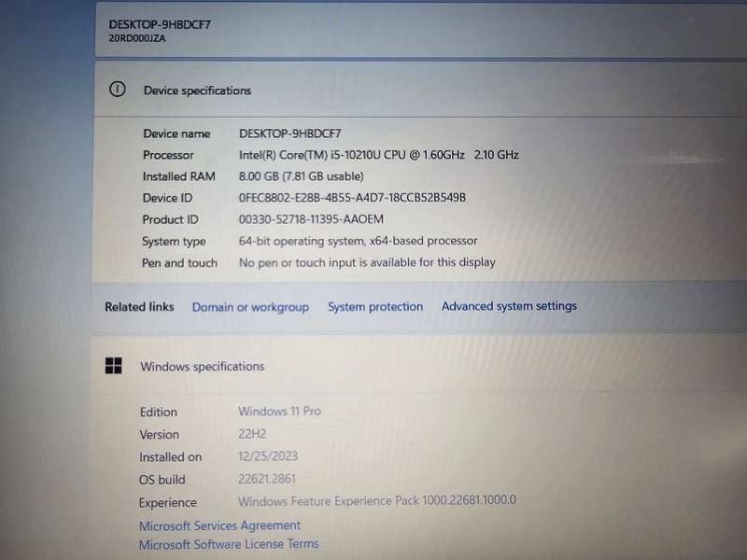Select the Version value 22H2
This screenshot has width=747, height=560.
[252, 434]
